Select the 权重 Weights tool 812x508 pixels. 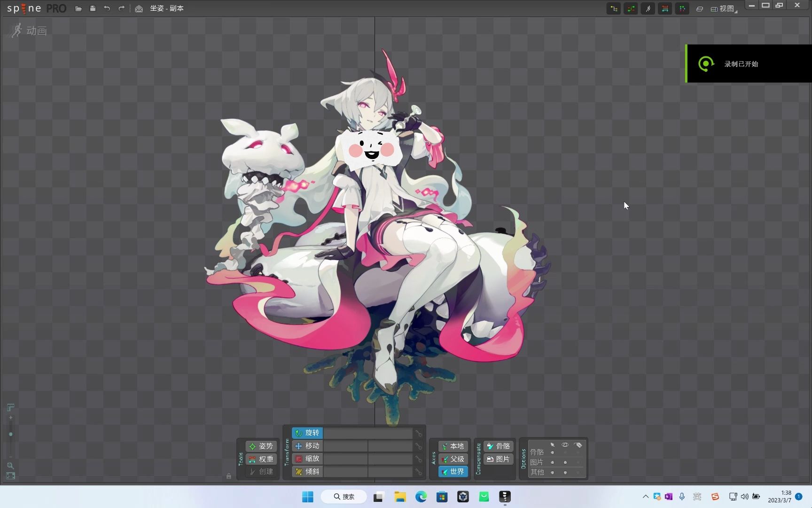(261, 459)
